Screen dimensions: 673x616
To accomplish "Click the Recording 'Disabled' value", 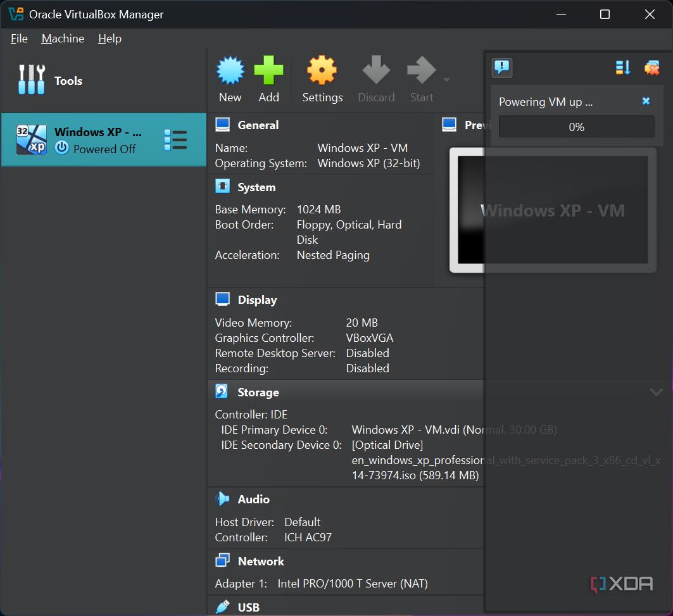I will coord(367,368).
